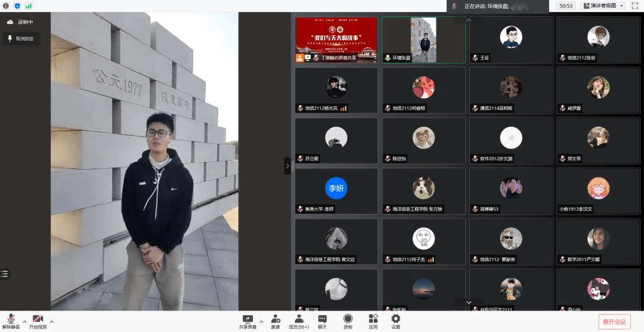Click the Unpin button (取消锁定)

(x=21, y=38)
